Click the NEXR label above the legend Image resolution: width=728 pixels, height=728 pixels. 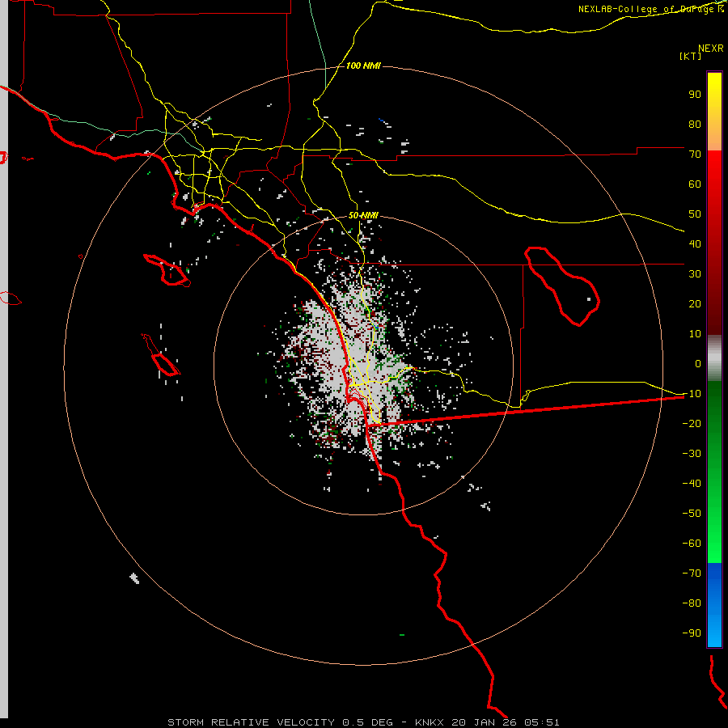(710, 48)
